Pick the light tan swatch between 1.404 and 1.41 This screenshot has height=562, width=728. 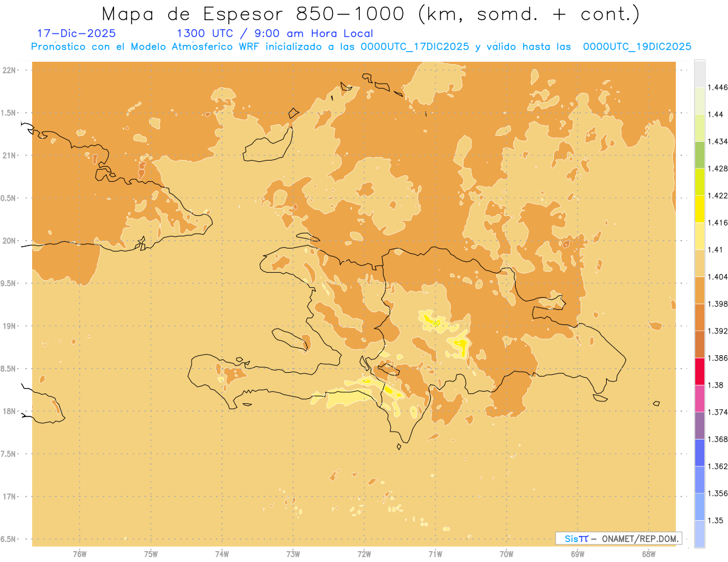click(699, 263)
